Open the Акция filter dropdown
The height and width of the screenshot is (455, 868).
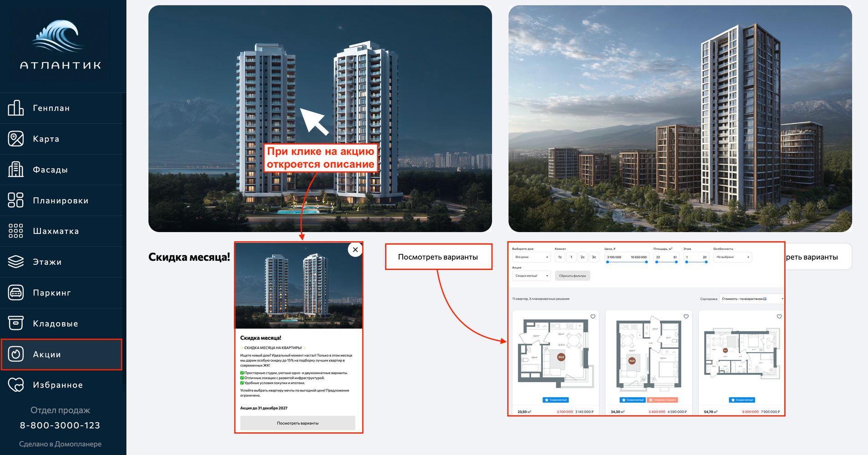point(532,276)
